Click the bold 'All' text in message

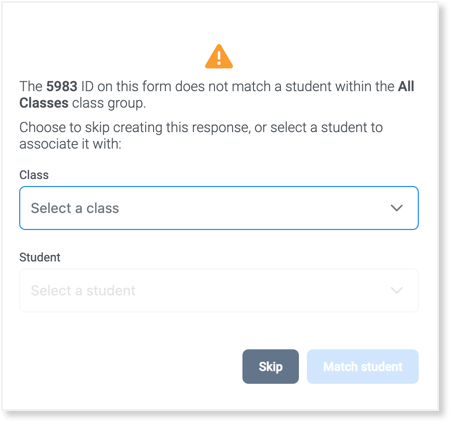[x=406, y=86]
